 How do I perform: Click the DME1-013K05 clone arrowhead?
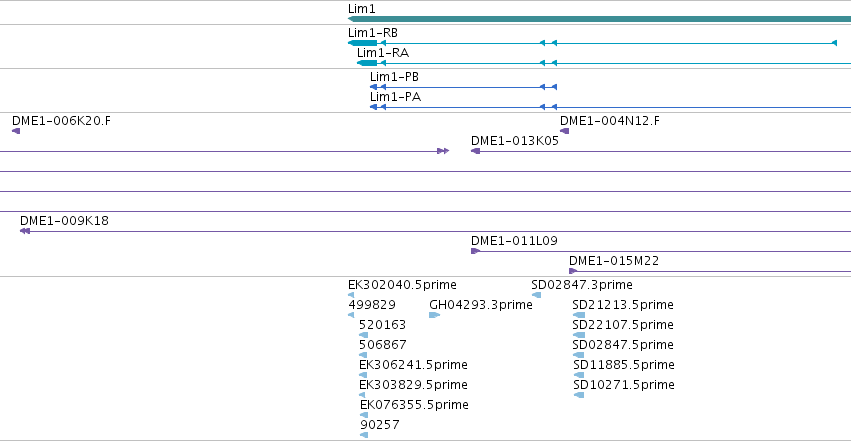475,151
